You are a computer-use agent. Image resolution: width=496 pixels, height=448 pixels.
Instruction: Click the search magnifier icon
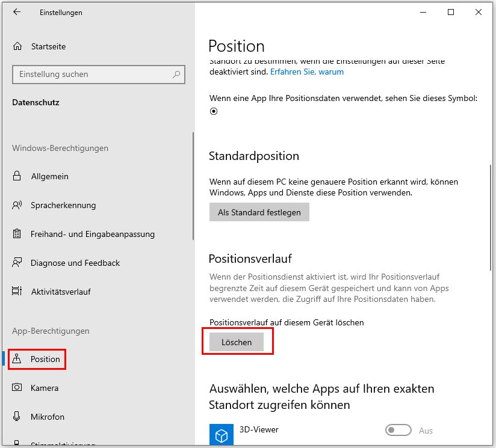(x=176, y=75)
